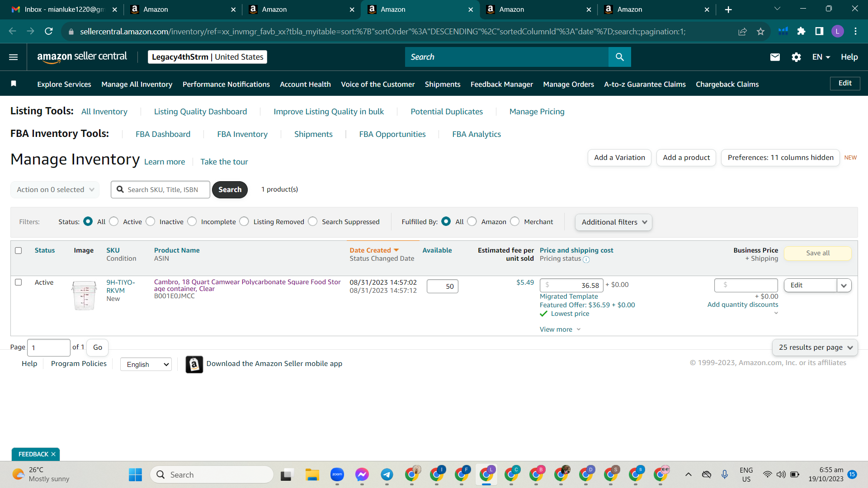The image size is (868, 488).
Task: Go back with the browser back arrow
Action: point(13,31)
